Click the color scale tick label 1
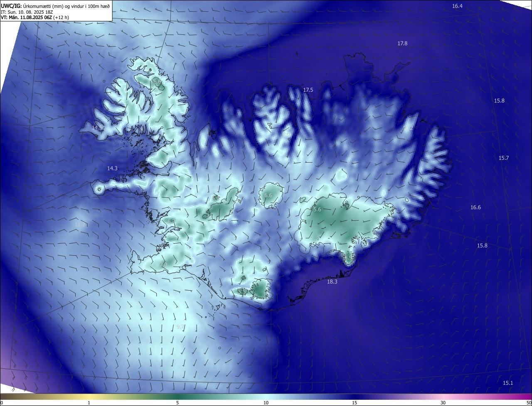The height and width of the screenshot is (406, 532). [89, 403]
